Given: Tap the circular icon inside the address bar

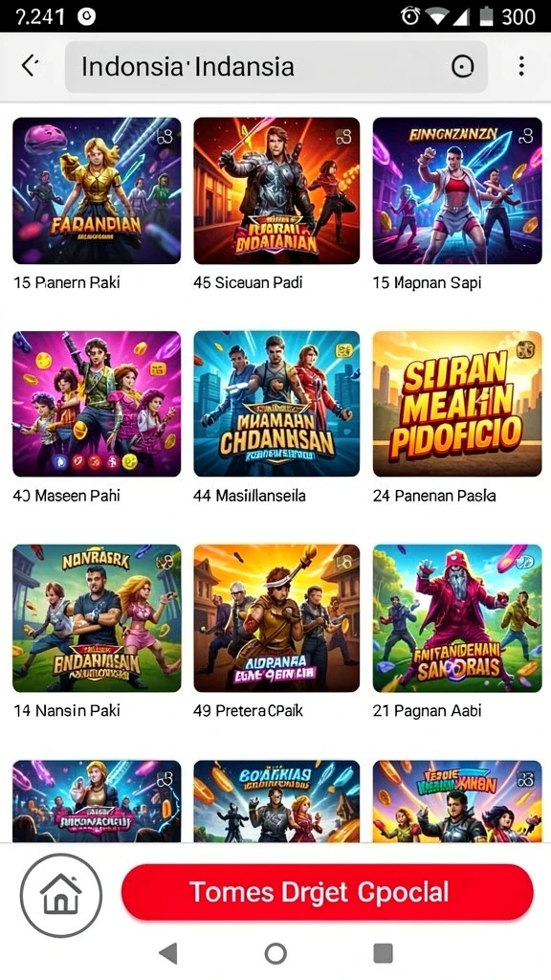Looking at the screenshot, I should (x=462, y=66).
